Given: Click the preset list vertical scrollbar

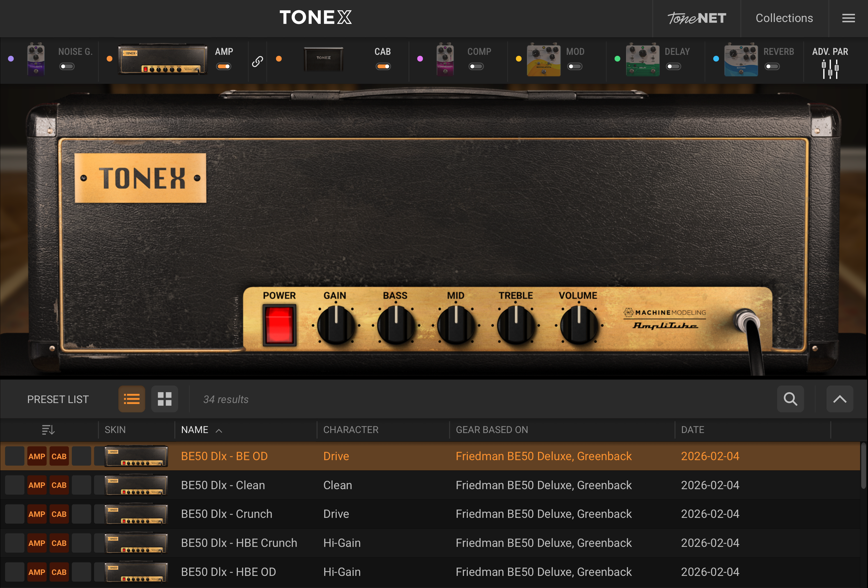Looking at the screenshot, I should click(864, 466).
